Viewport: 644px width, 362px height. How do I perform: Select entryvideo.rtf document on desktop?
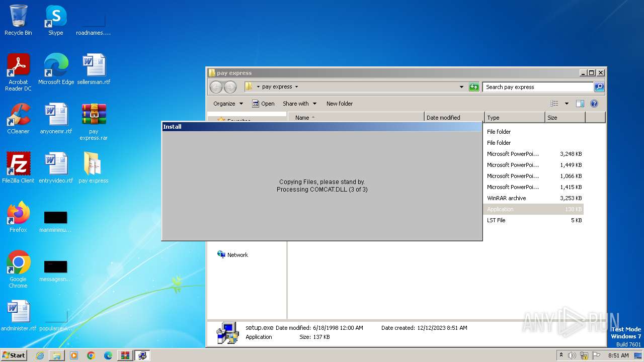pyautogui.click(x=56, y=168)
